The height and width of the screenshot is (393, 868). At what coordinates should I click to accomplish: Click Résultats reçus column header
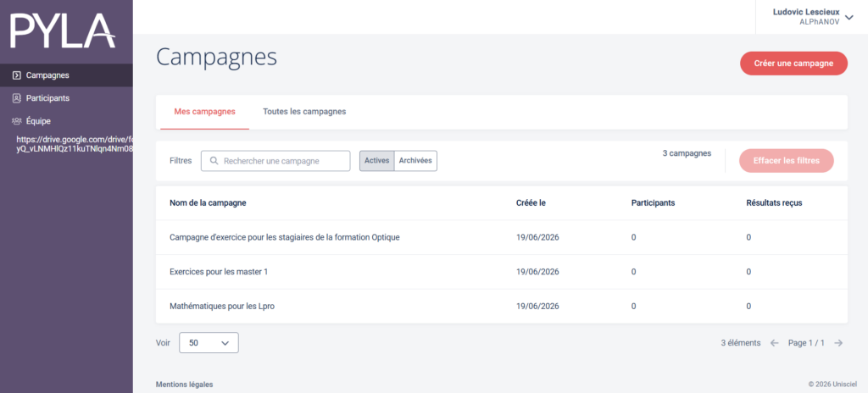click(774, 202)
